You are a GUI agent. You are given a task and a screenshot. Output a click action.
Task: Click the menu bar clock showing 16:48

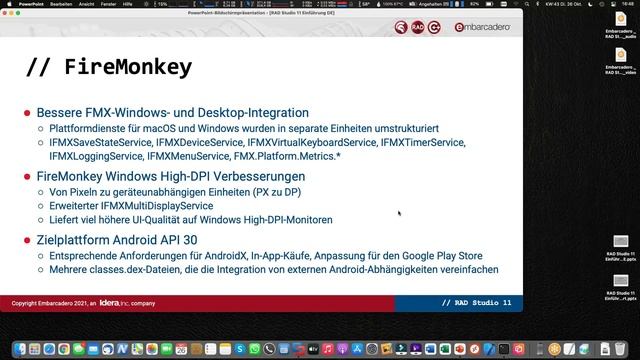(628, 4)
